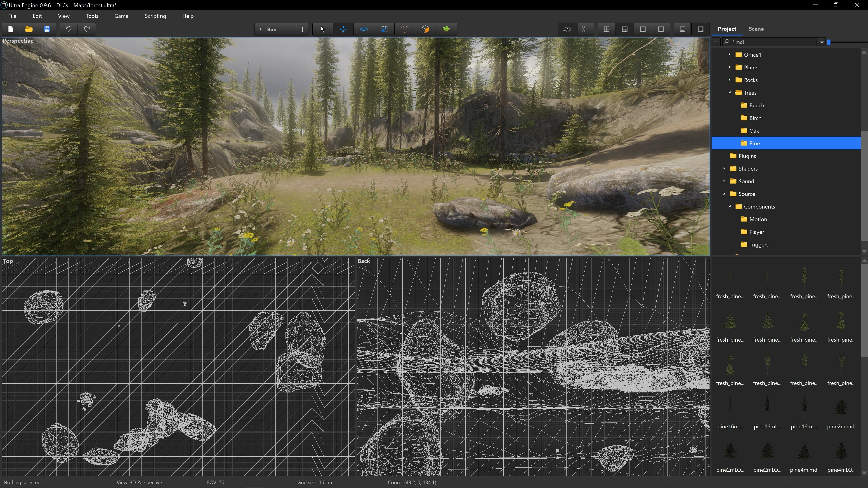This screenshot has width=868, height=488.
Task: Select the Scale tool
Action: click(384, 29)
